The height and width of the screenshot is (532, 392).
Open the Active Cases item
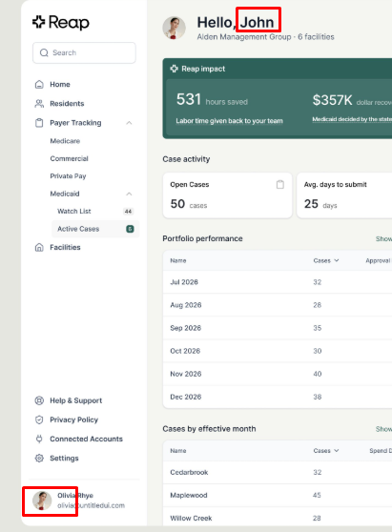(95, 229)
